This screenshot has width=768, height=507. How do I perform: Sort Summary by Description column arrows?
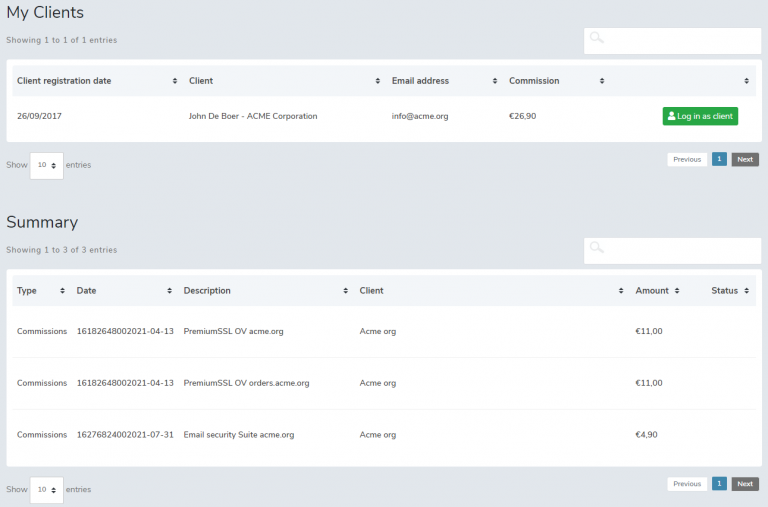(x=346, y=290)
